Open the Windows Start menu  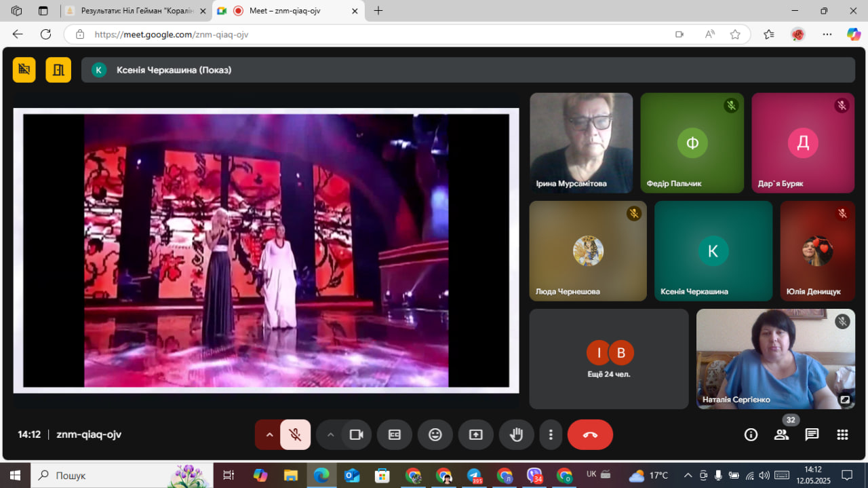15,475
